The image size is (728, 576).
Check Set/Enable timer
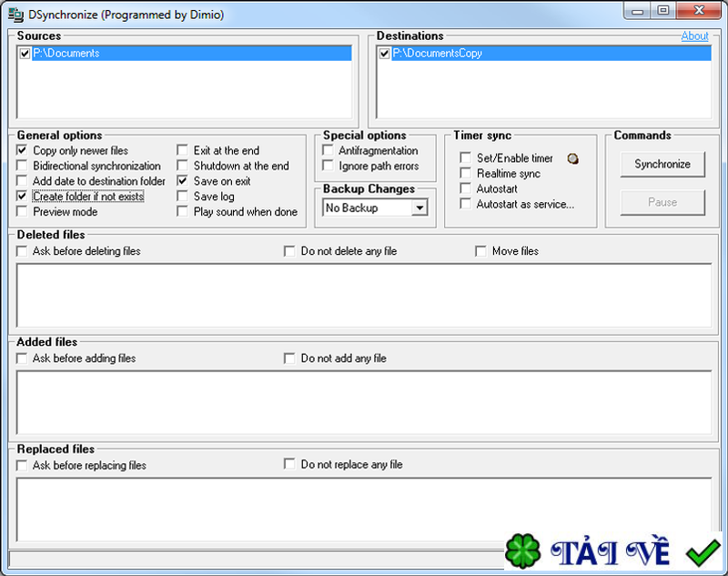[x=464, y=157]
